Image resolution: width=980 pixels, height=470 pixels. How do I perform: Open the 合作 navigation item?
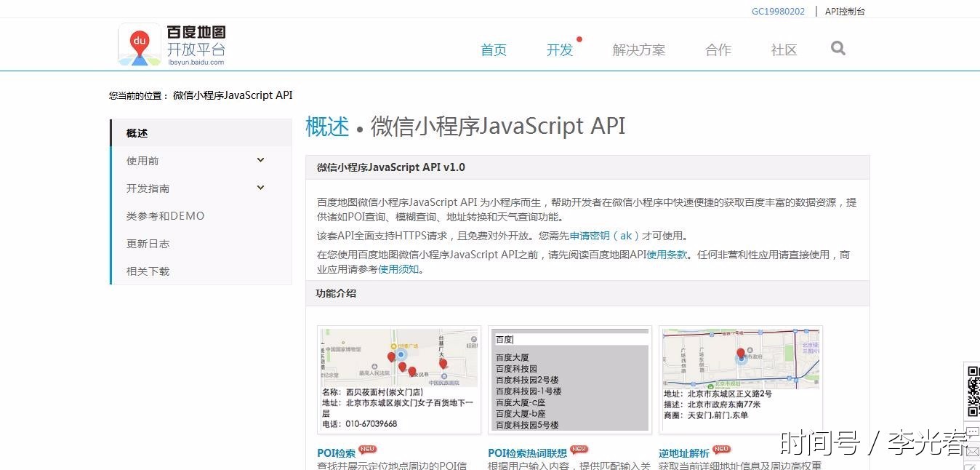pos(718,50)
